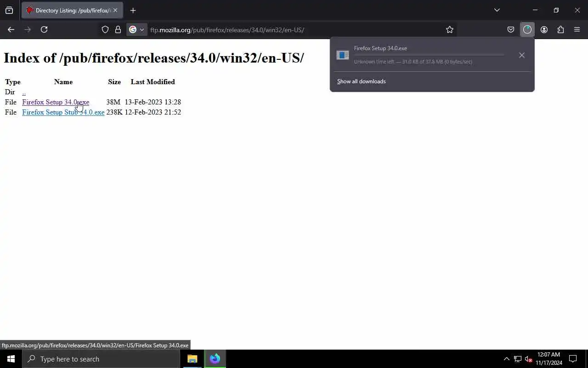This screenshot has width=588, height=368.
Task: Click the 238K size cell
Action: (x=114, y=112)
